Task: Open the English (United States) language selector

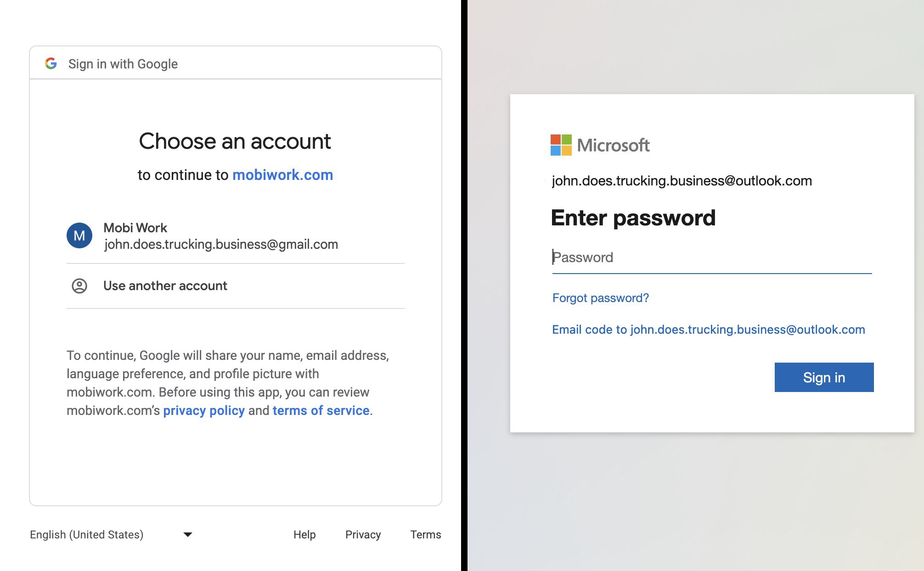Action: point(87,535)
